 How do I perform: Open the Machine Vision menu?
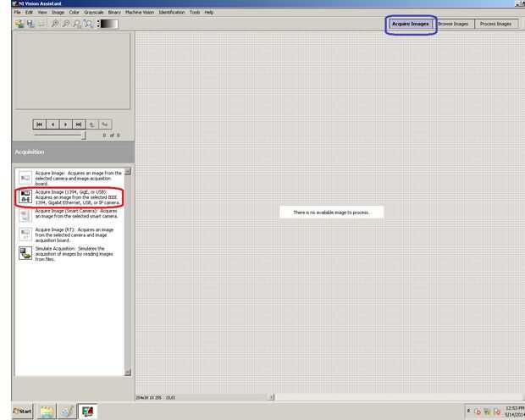140,13
